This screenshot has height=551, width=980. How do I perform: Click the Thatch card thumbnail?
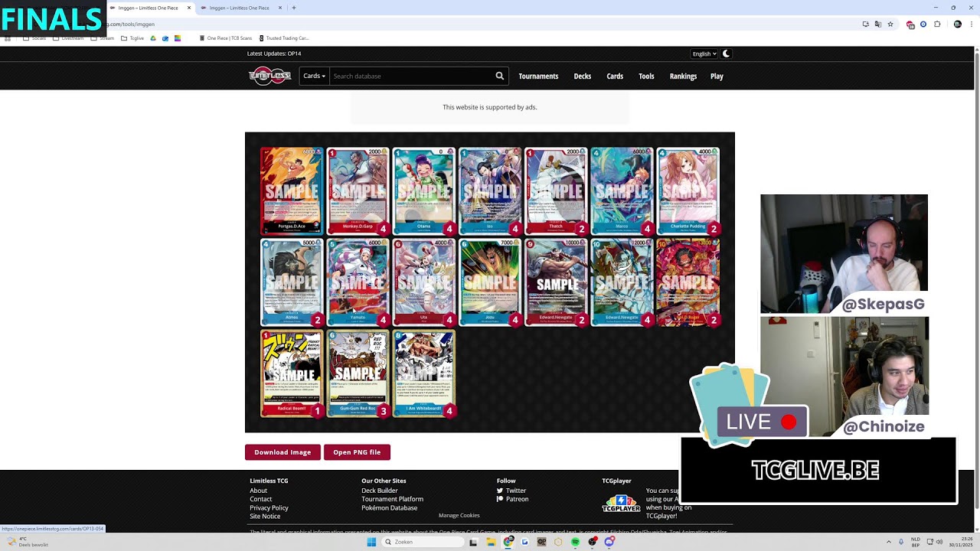pos(555,191)
